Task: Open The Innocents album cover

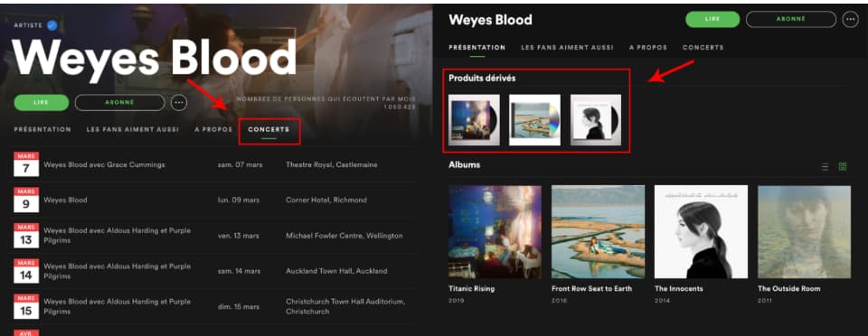Action: click(x=702, y=231)
